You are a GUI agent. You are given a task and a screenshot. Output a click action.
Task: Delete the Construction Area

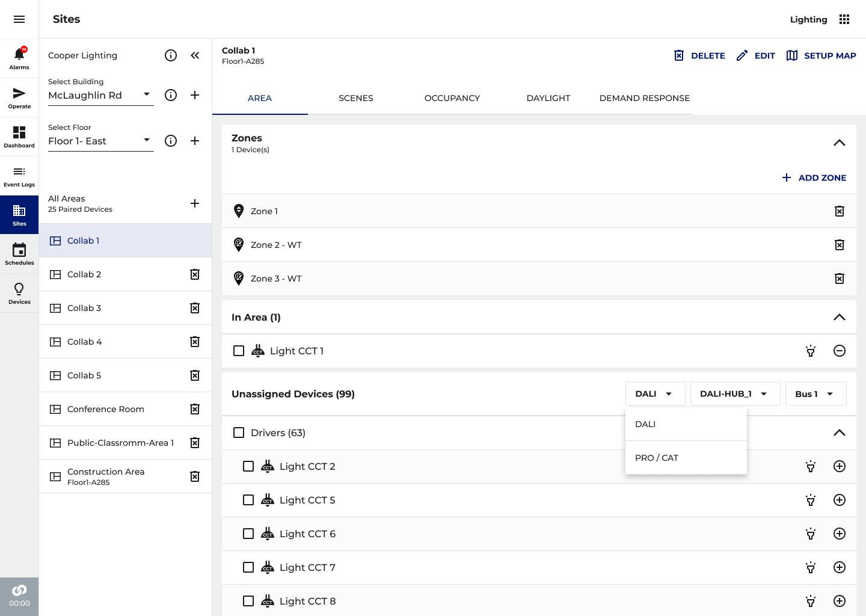(x=195, y=476)
